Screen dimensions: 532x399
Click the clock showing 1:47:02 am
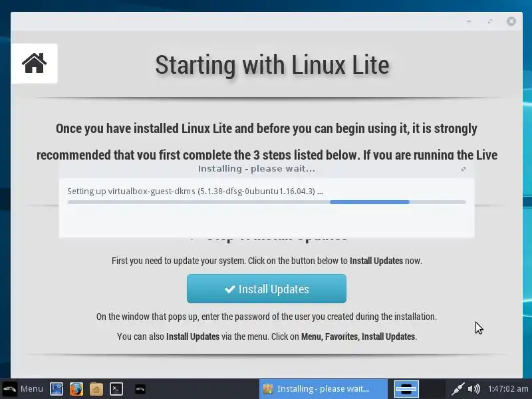(508, 389)
